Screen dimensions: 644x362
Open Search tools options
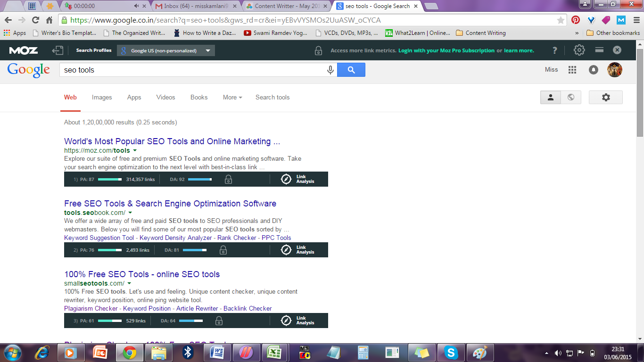272,97
